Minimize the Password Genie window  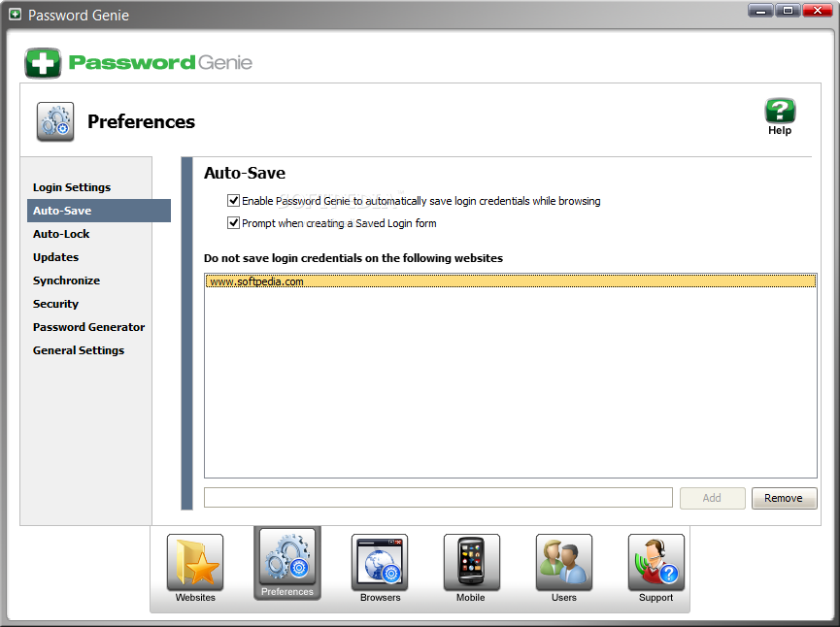pyautogui.click(x=760, y=10)
